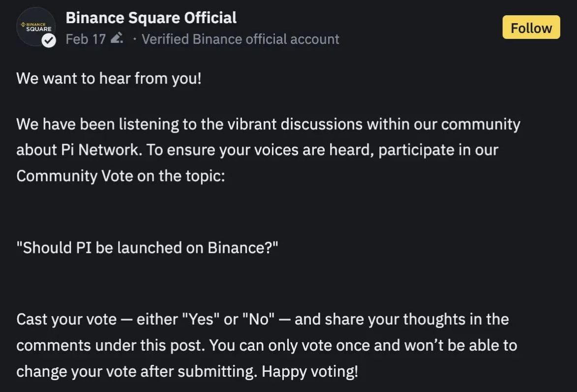Click "comments under this post" text
Viewport: 577px width, 392px height.
pos(111,345)
